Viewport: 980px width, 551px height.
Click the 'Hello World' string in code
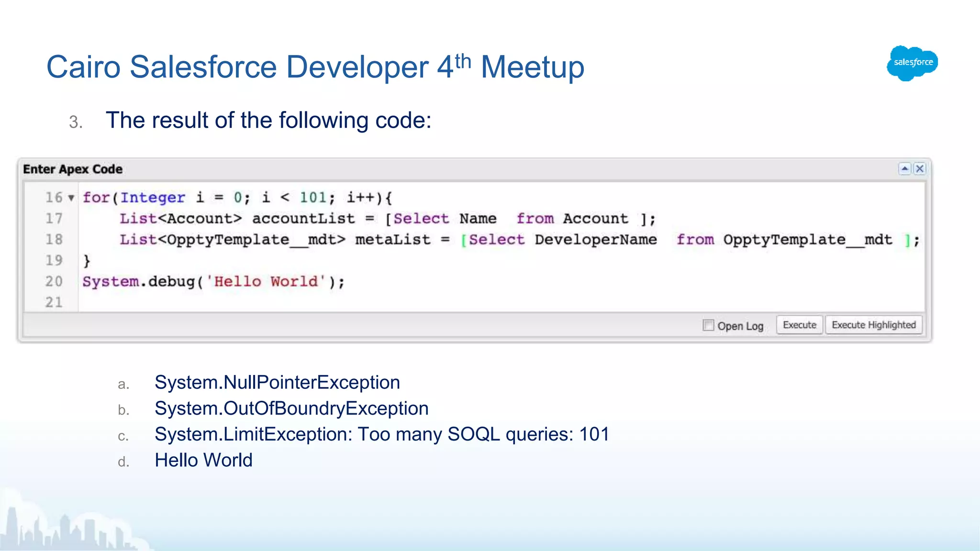click(x=266, y=281)
